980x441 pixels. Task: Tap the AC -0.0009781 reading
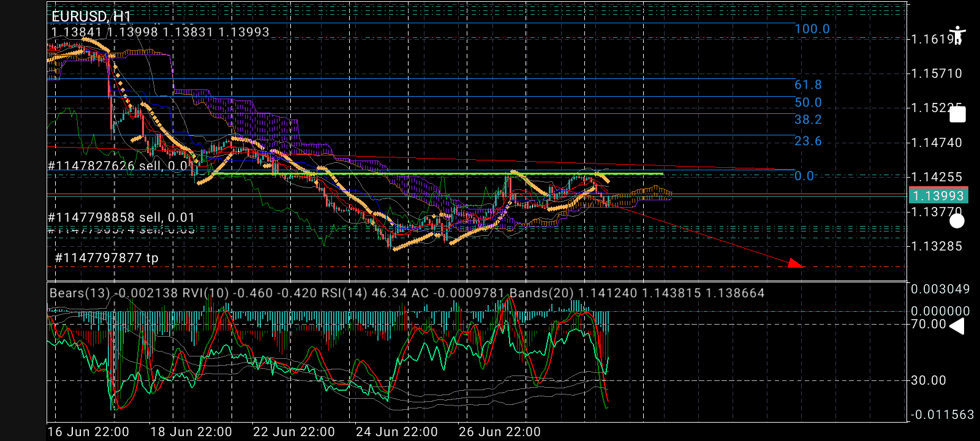[458, 293]
